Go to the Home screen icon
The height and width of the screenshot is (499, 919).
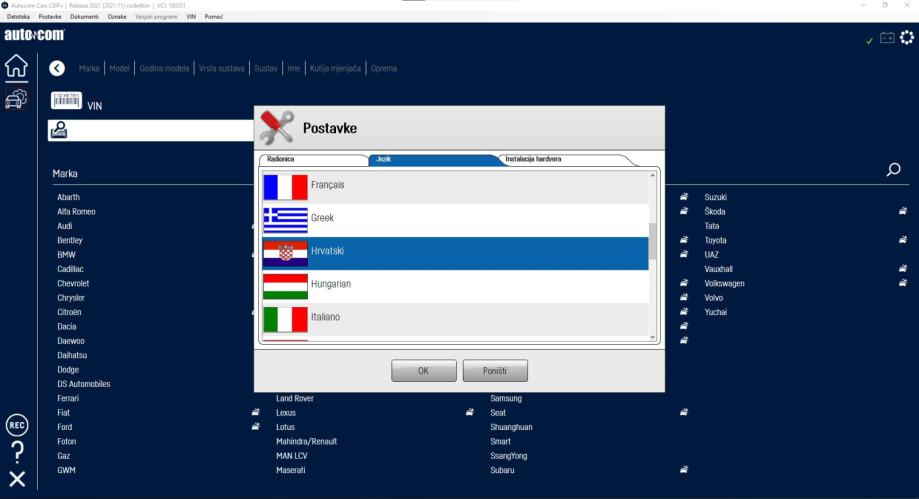click(16, 66)
